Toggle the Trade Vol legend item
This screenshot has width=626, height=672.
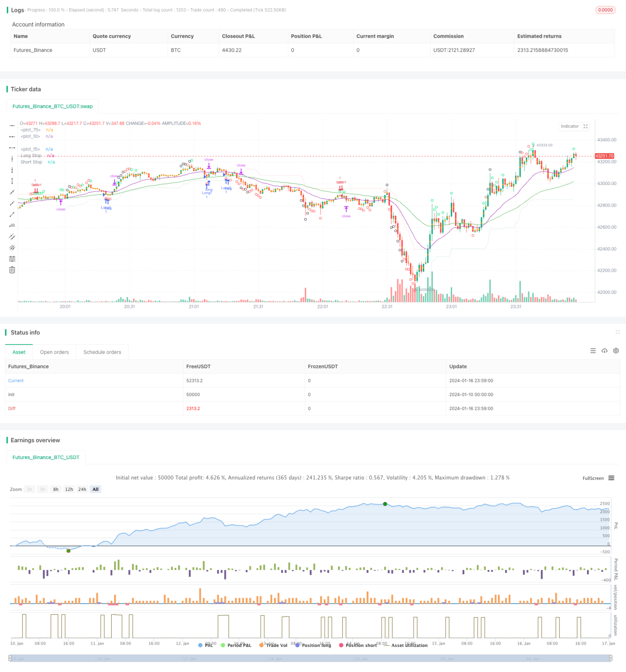(273, 645)
